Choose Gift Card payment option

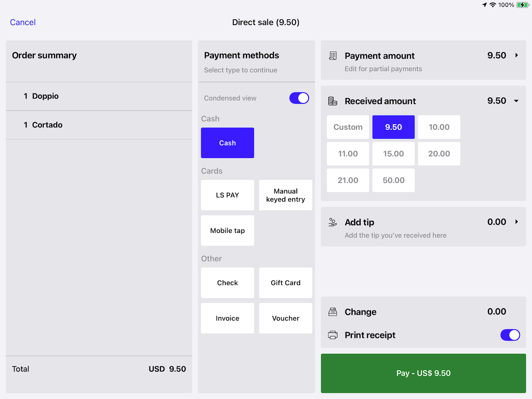285,283
